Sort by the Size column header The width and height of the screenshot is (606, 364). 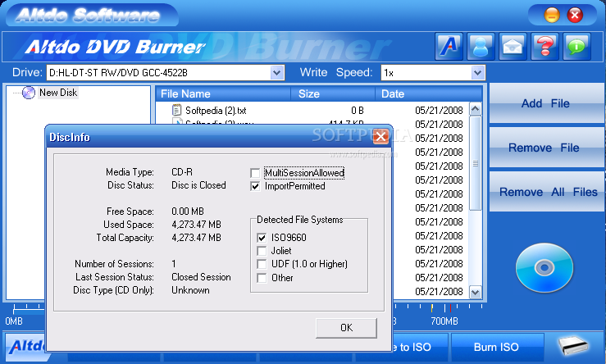pyautogui.click(x=333, y=94)
